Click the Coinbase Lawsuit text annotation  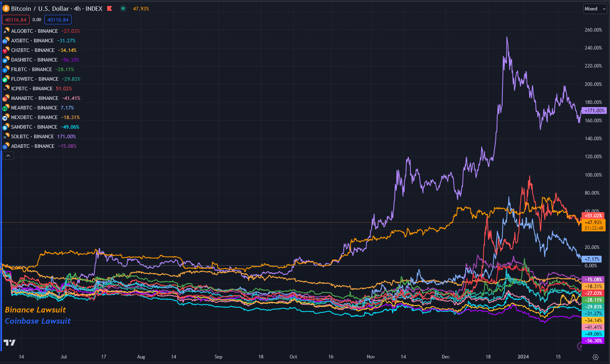(38, 321)
